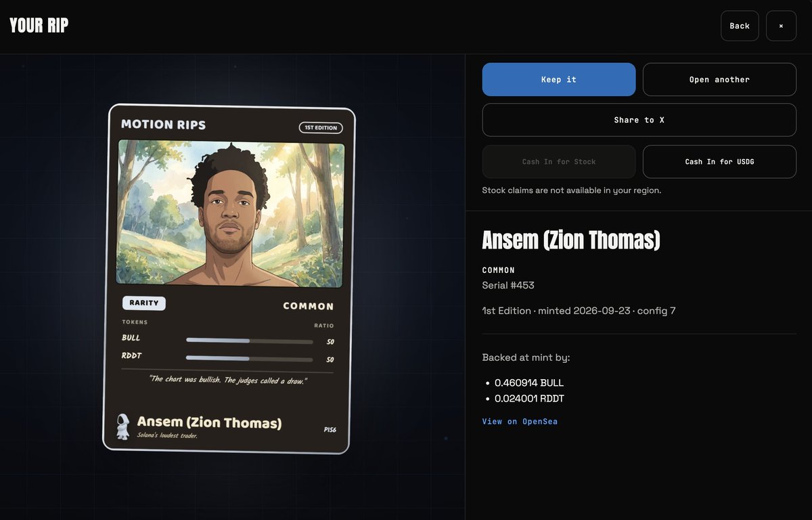Click the 1ST EDITION badge on the card
This screenshot has width=812, height=520.
point(321,127)
